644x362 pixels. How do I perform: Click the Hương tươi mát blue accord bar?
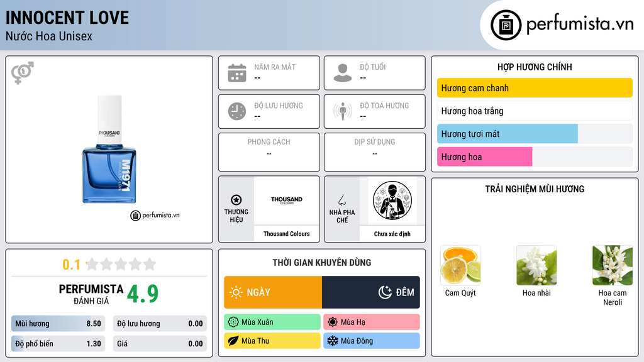pos(535,134)
